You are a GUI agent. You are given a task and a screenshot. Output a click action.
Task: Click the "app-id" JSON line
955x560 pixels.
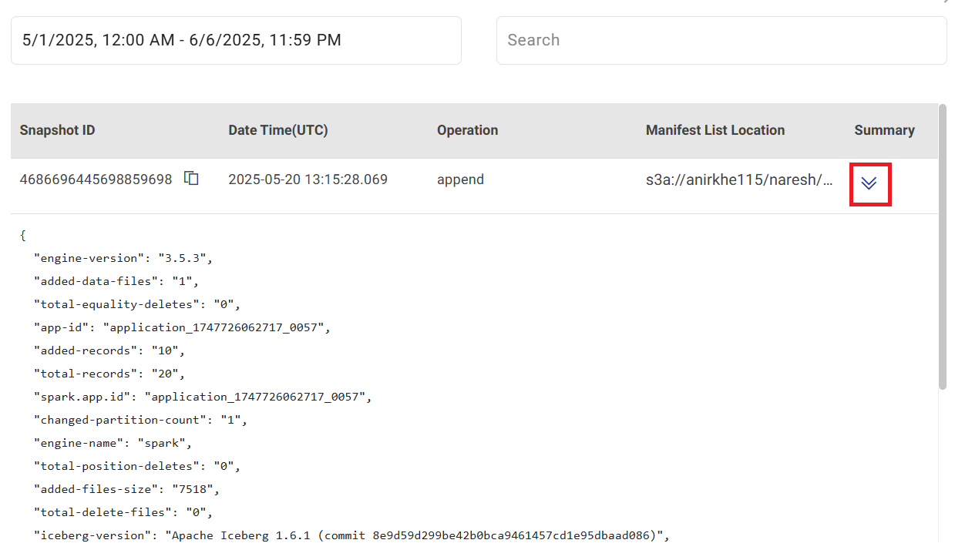182,327
